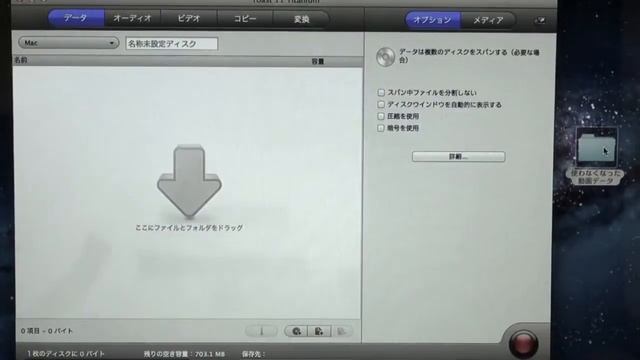
Task: Toggle ディスクウインドウを自動的に表示する checkbox
Action: pos(381,104)
